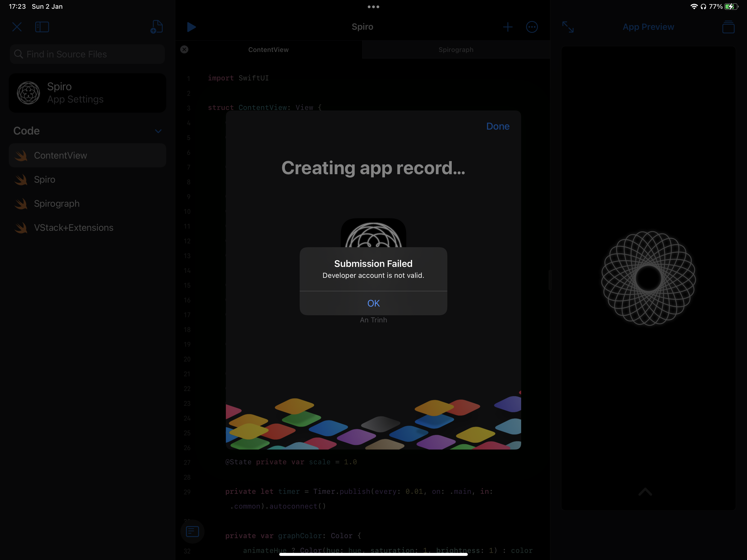Tap the multitasking three dots
Screen dimensions: 747x560
point(373,7)
